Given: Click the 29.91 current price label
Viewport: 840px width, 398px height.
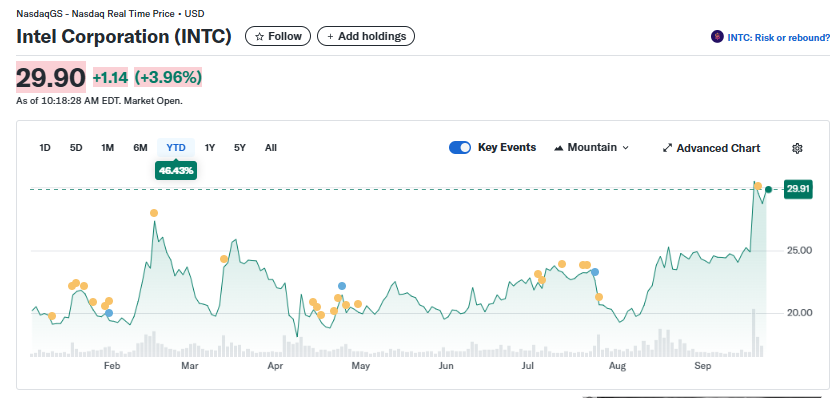Looking at the screenshot, I should coord(798,189).
